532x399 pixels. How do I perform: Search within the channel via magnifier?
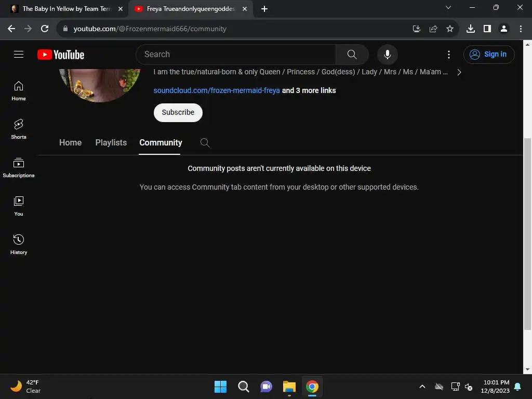click(x=205, y=142)
